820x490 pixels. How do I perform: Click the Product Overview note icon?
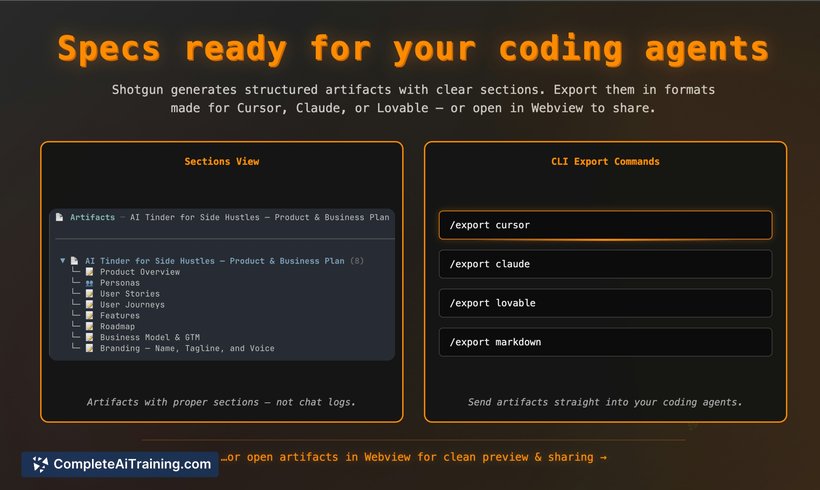click(x=89, y=272)
